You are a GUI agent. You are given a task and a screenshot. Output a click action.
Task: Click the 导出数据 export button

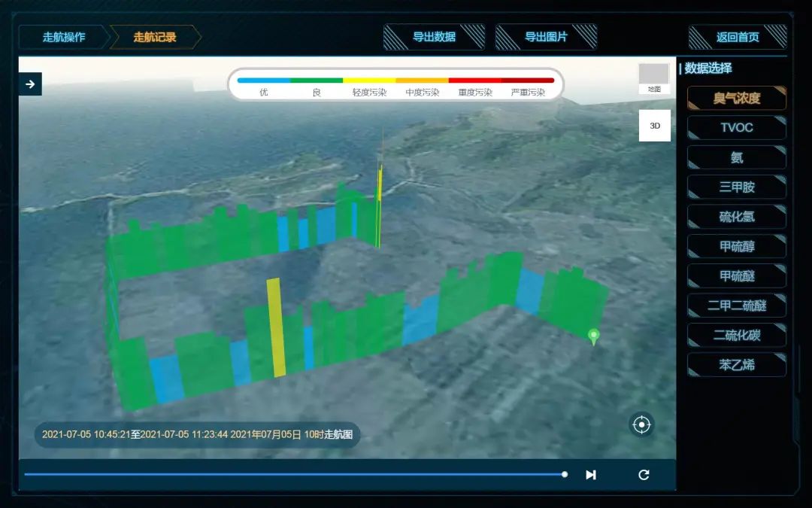point(434,37)
